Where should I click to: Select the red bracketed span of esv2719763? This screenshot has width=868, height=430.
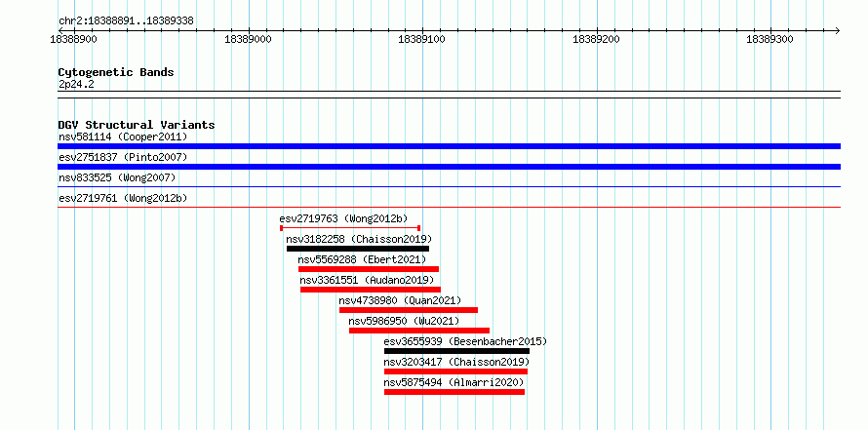coord(350,228)
